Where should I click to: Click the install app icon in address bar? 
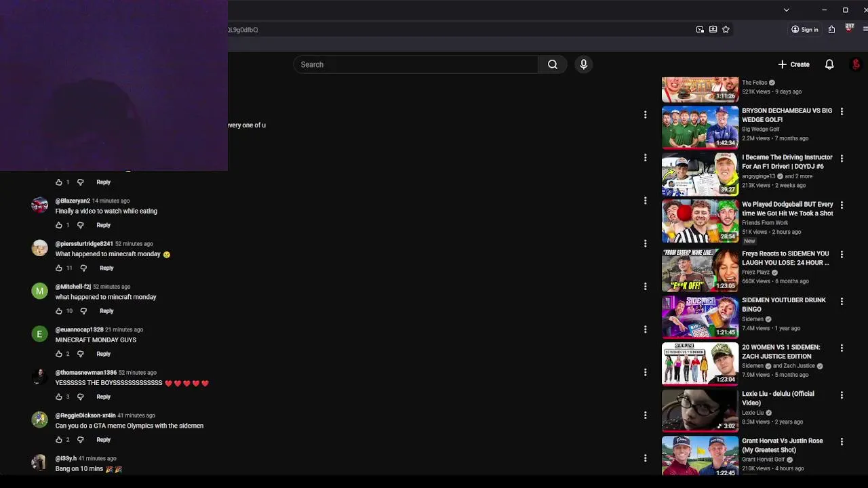(713, 29)
